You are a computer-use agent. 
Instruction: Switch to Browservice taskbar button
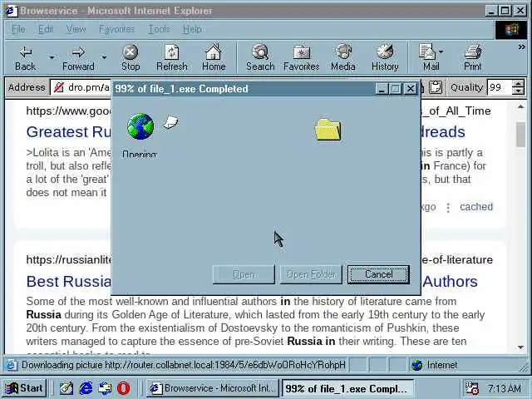coord(213,388)
